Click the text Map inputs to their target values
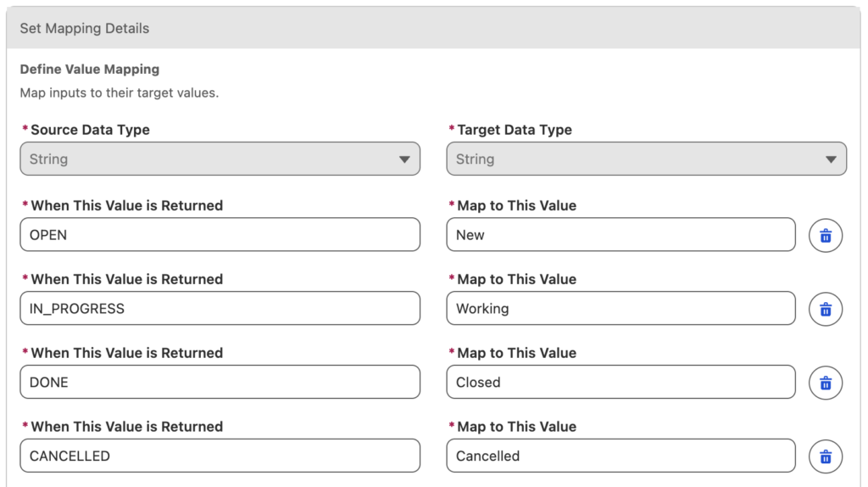Screen dimensions: 868x487 point(120,92)
